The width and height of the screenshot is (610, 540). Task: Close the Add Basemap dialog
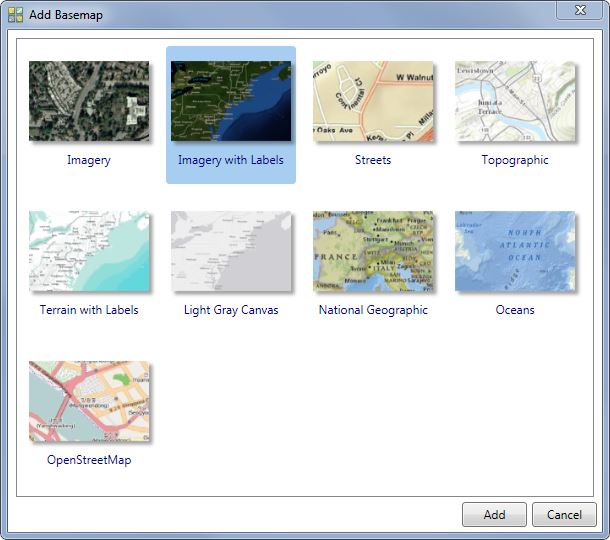coord(580,9)
